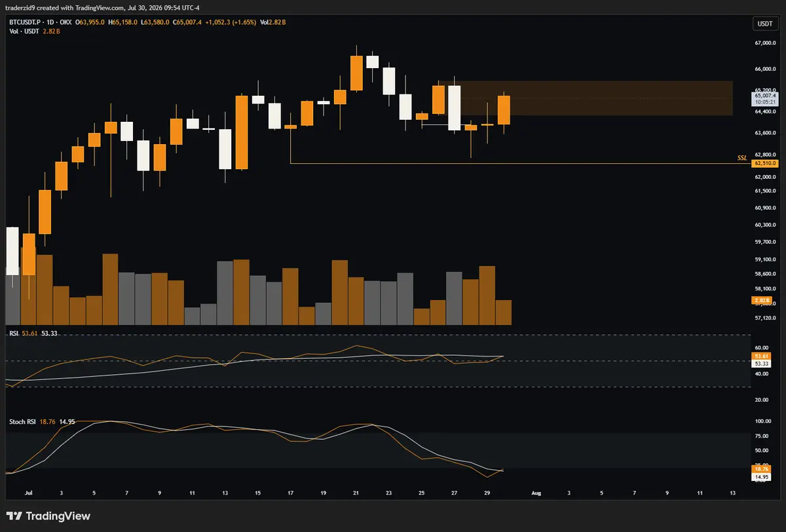Click the 60.00 RSI scale label

click(x=760, y=348)
